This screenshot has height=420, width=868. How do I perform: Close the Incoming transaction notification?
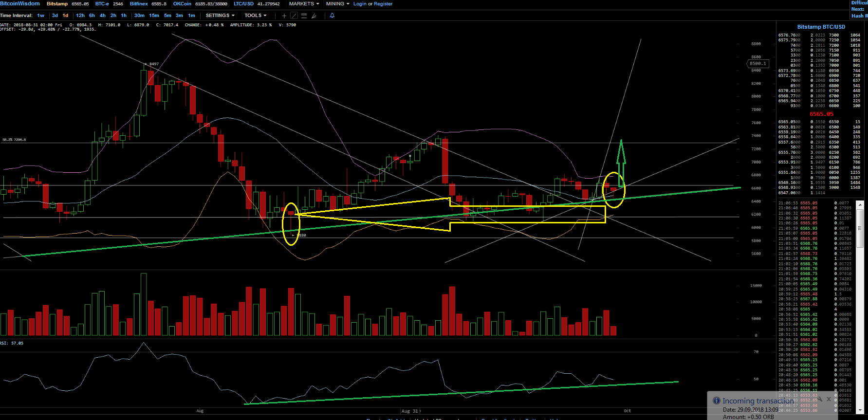(x=829, y=399)
